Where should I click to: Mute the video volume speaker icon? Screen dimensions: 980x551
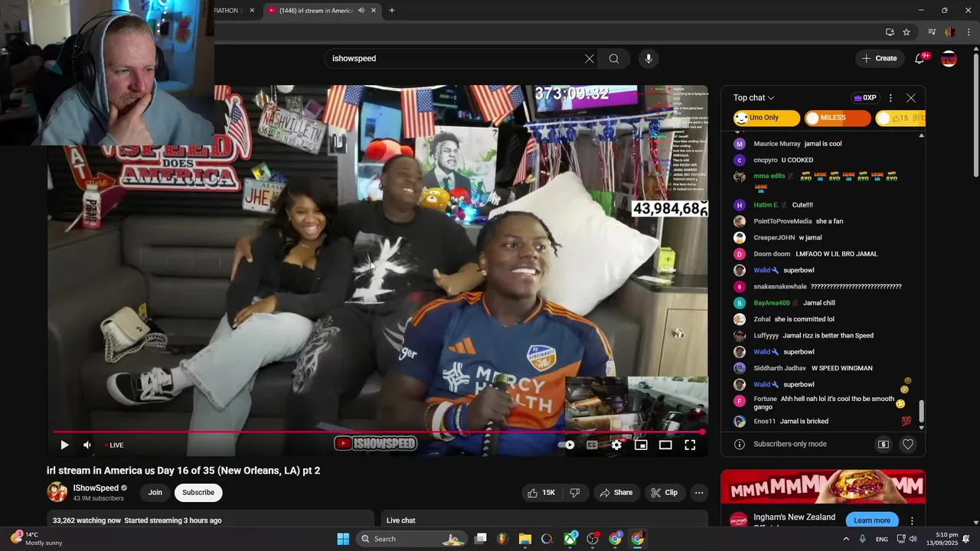tap(87, 445)
